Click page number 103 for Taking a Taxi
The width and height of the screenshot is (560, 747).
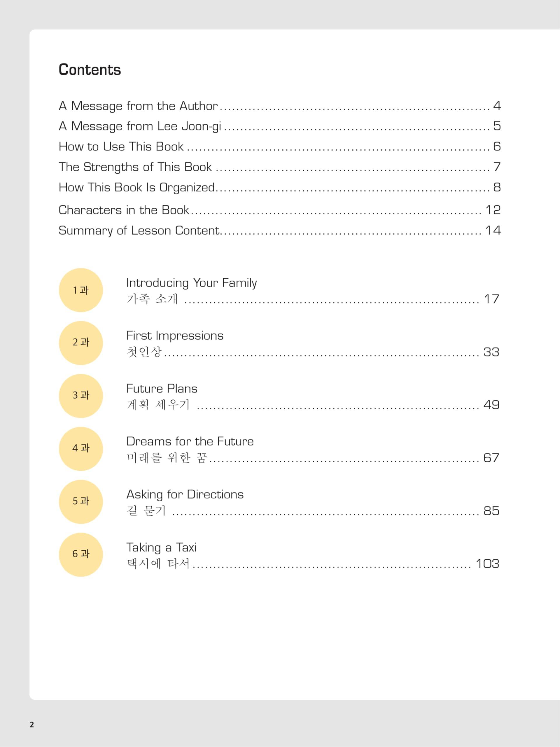[487, 564]
